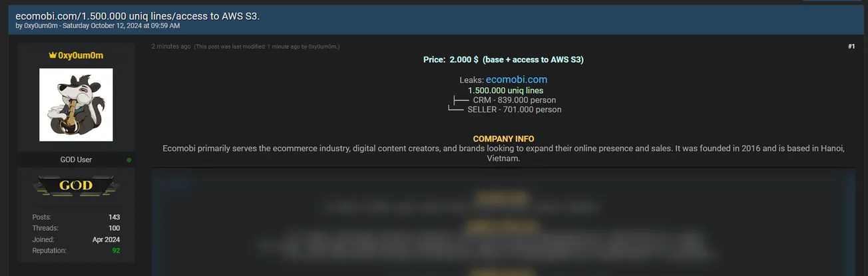The height and width of the screenshot is (276, 868).
Task: Click the #1 post permalink
Action: 851,47
